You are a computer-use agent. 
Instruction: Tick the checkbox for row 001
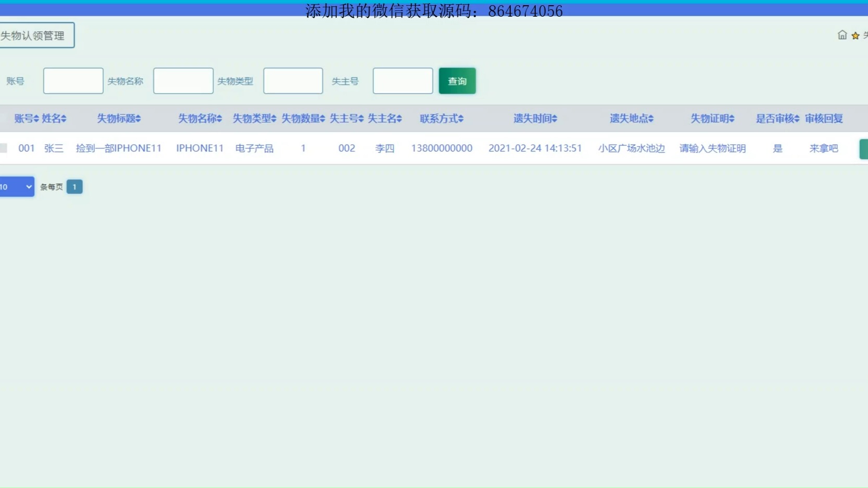click(3, 148)
